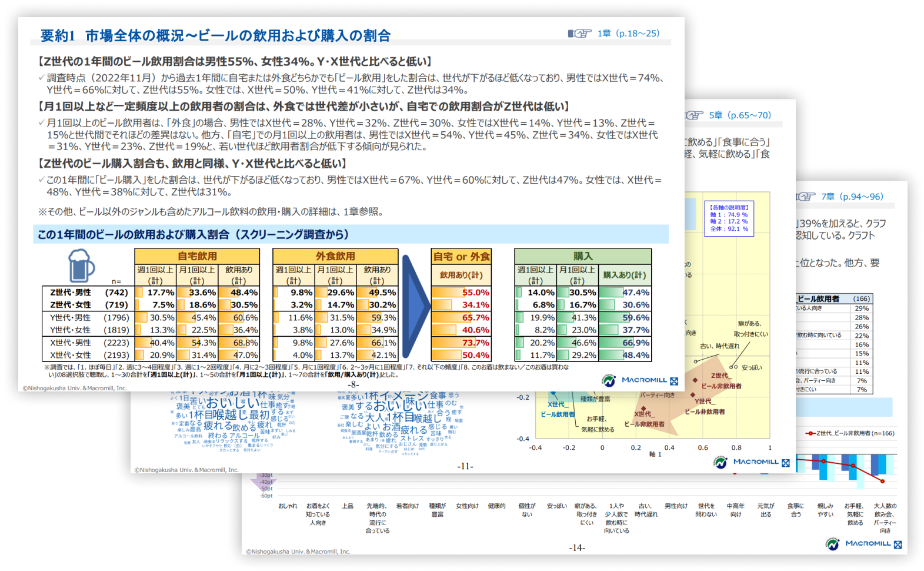Select row label X世代・男性 (2223)

coord(89,343)
